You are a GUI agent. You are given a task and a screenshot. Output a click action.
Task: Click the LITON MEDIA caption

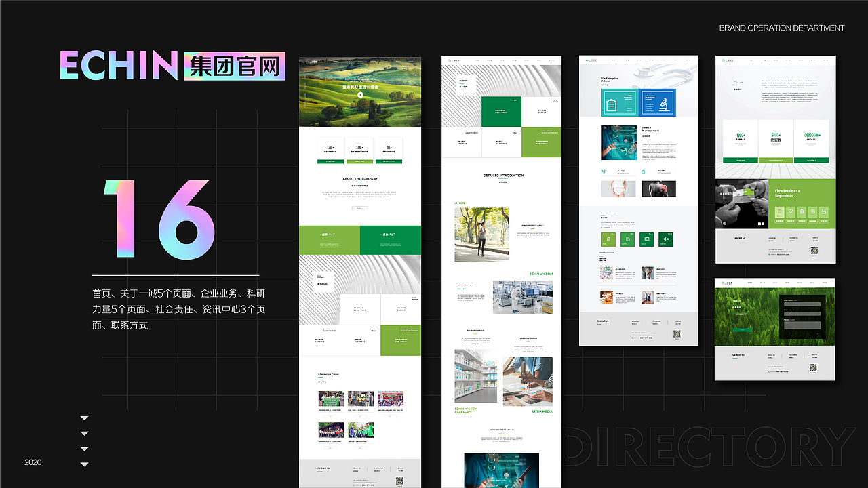pyautogui.click(x=542, y=411)
